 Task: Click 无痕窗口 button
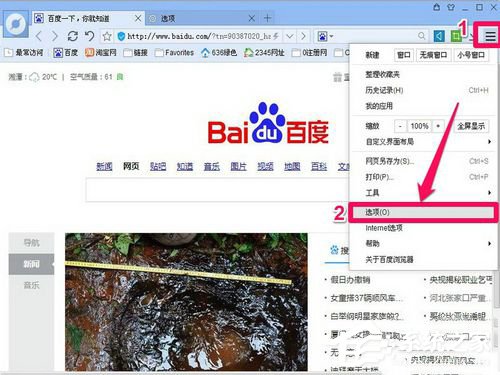tap(433, 55)
